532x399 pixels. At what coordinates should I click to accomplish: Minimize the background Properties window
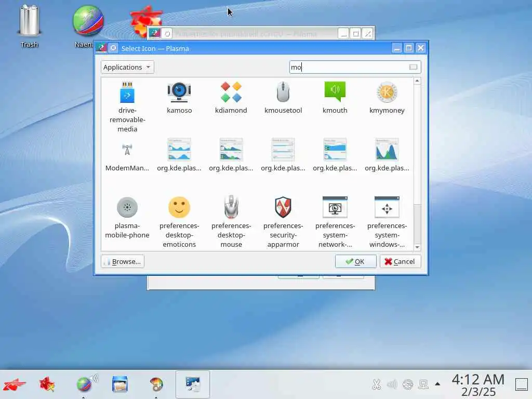(343, 34)
